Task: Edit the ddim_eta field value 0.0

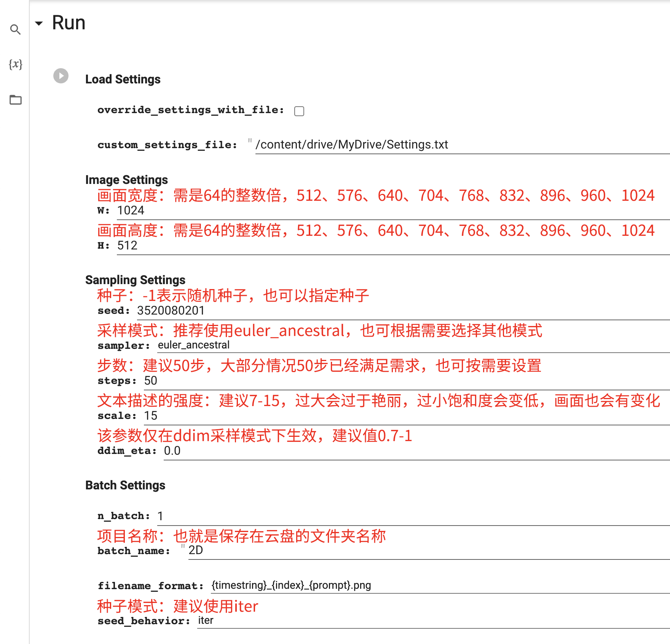Action: click(x=416, y=451)
